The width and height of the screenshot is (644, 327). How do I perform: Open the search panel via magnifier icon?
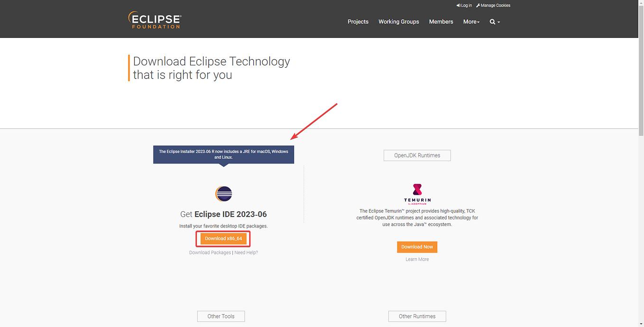point(492,21)
